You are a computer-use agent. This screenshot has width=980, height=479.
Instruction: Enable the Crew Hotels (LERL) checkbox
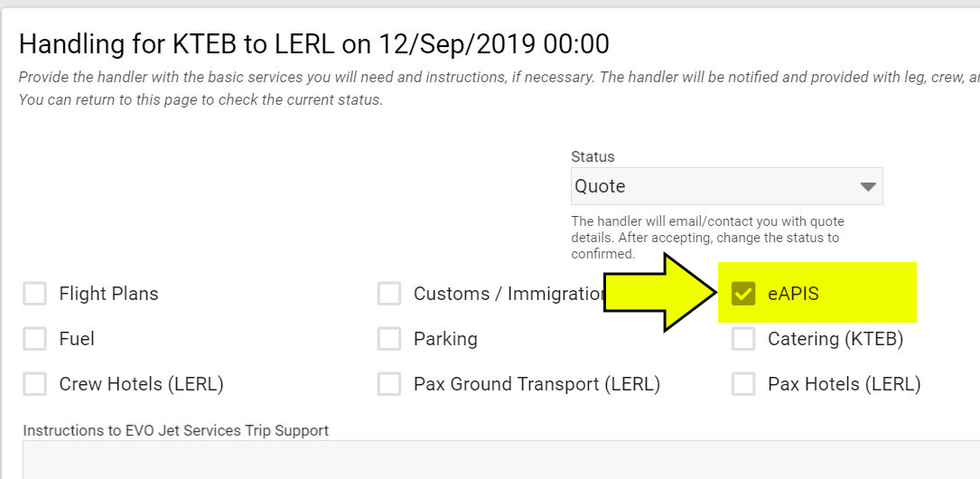click(34, 384)
